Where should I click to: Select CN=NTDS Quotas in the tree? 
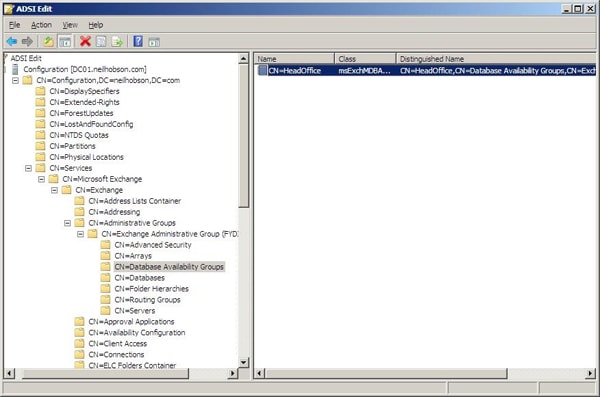(79, 135)
